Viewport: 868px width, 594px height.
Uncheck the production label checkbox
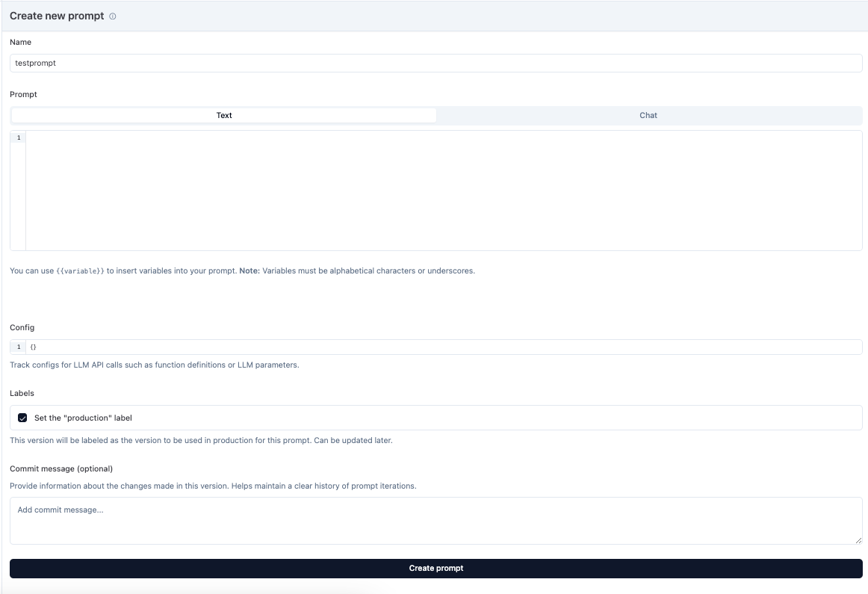(x=22, y=418)
